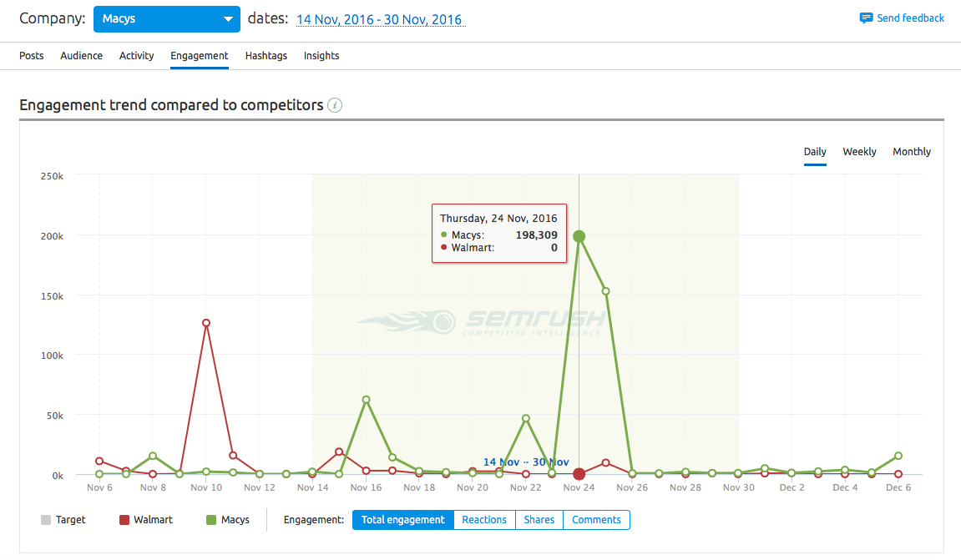Click the Walmart peak data point on Nov 10
Screen dimensions: 961x560
pyautogui.click(x=206, y=323)
